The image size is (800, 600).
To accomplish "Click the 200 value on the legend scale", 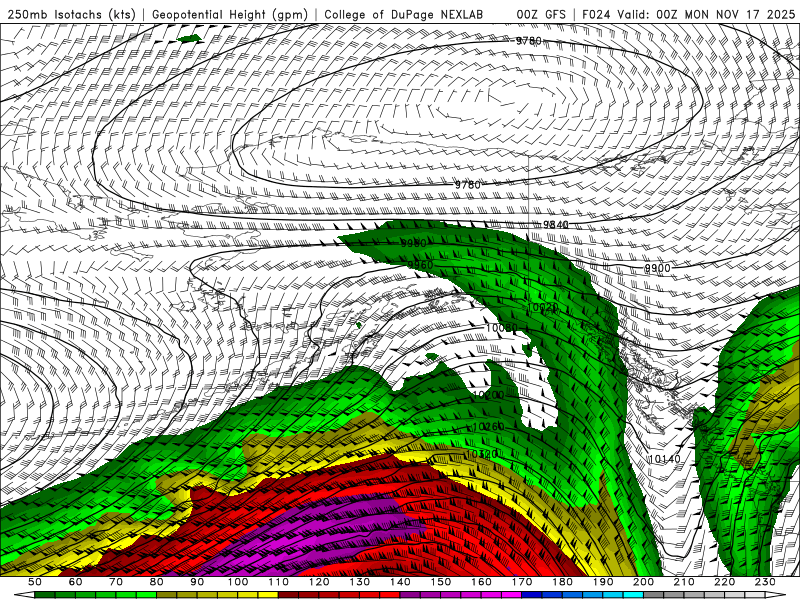I will [x=644, y=582].
